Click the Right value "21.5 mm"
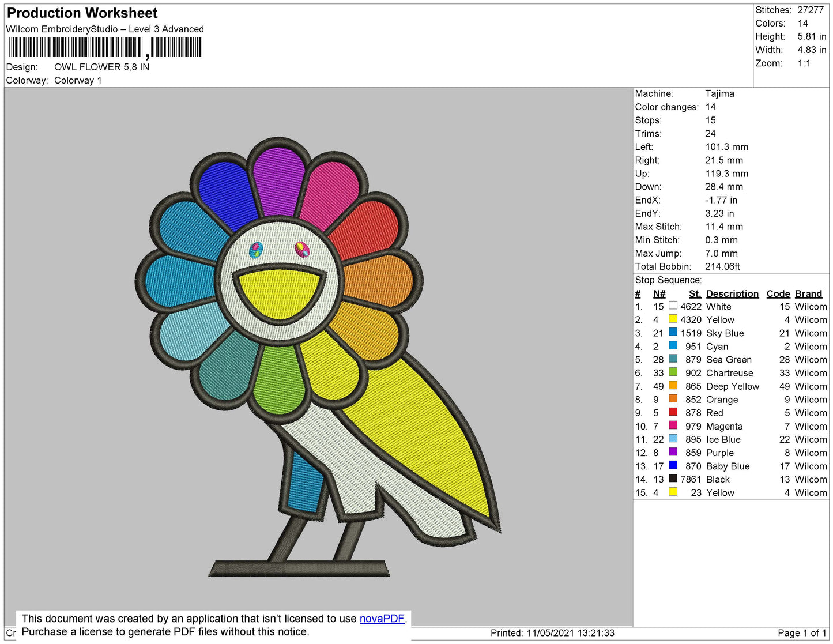Viewport: 833px width, 644px height. point(724,160)
